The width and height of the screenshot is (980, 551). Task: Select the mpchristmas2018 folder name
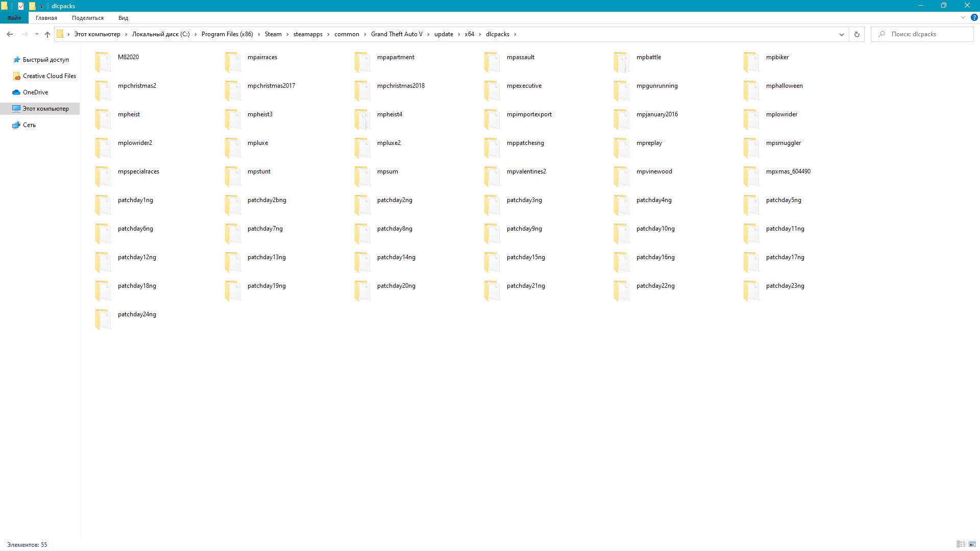click(x=401, y=86)
